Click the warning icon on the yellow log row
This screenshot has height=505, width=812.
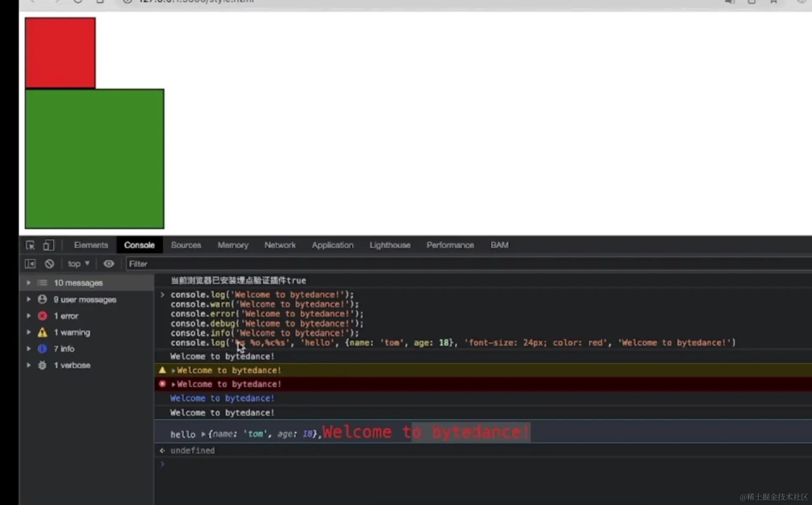click(x=162, y=370)
